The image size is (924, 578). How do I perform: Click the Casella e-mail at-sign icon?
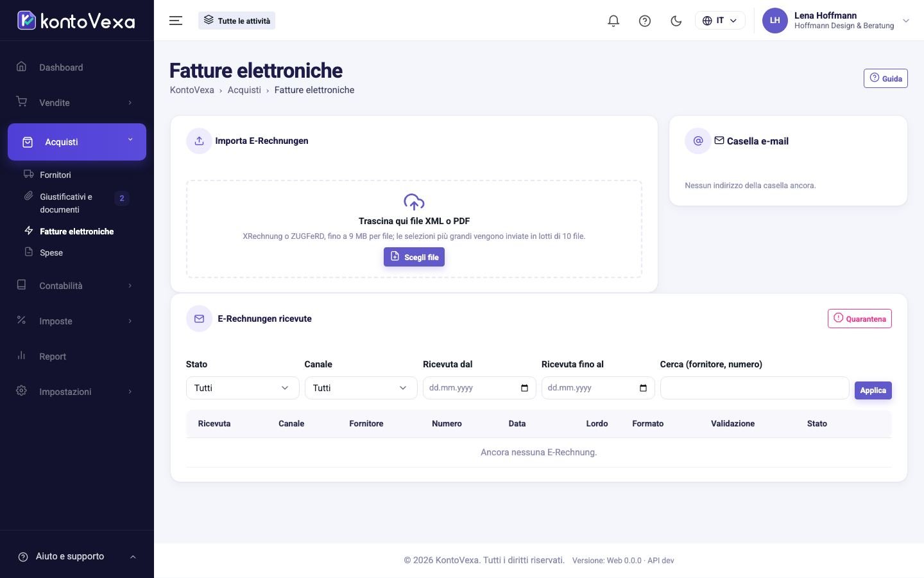(x=698, y=141)
